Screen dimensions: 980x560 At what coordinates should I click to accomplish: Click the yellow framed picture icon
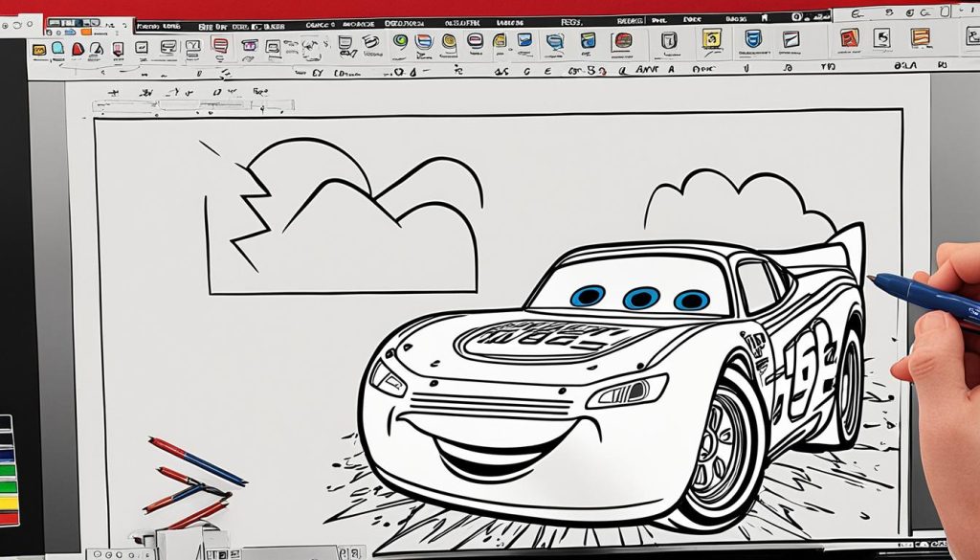click(711, 39)
